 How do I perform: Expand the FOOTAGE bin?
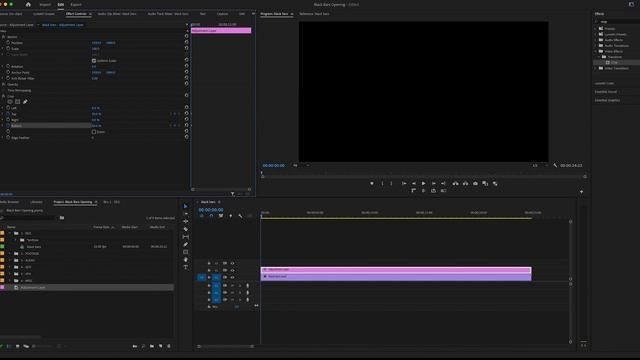[10, 253]
